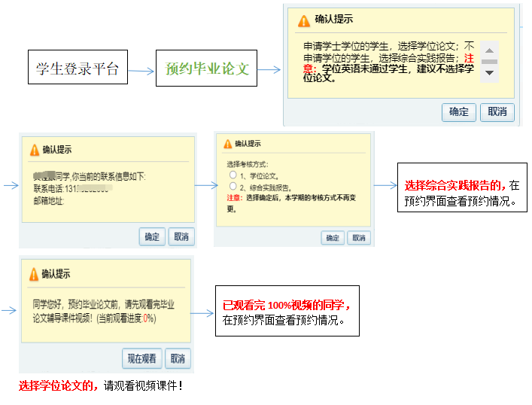This screenshot has width=532, height=405.
Task: Click the 当前观看进度 0% text
Action: coord(126,318)
